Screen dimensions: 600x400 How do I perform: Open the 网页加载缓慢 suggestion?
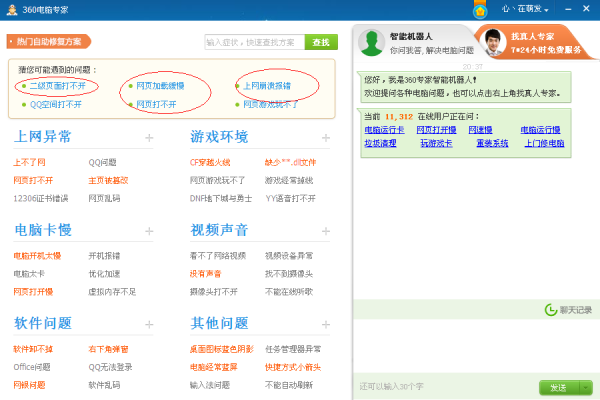(160, 86)
